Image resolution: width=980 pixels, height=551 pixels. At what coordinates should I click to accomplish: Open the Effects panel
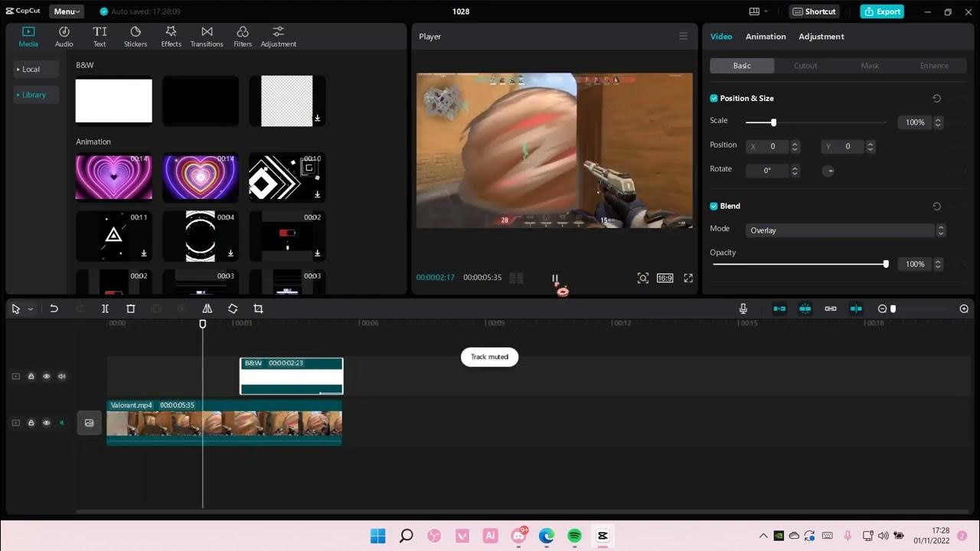click(x=171, y=36)
